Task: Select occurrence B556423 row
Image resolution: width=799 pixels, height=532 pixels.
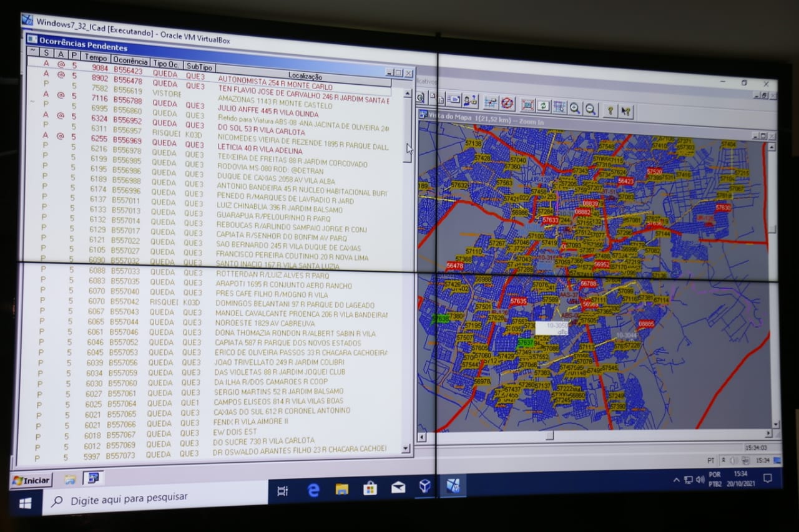Action: pyautogui.click(x=127, y=70)
